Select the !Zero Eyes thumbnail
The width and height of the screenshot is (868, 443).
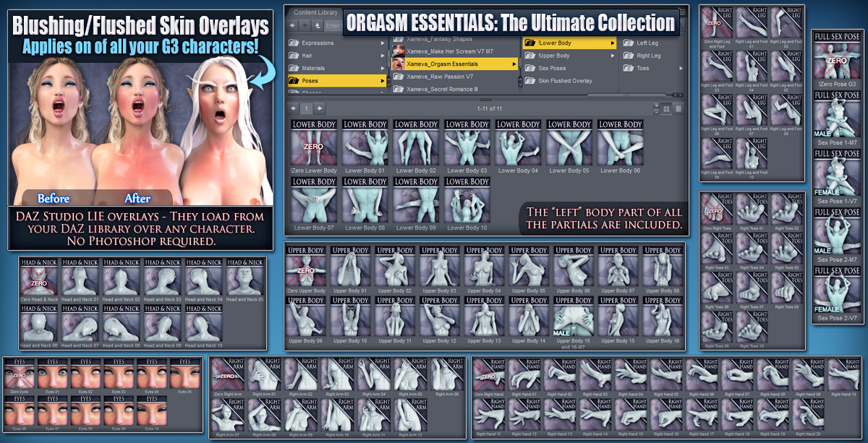click(19, 375)
